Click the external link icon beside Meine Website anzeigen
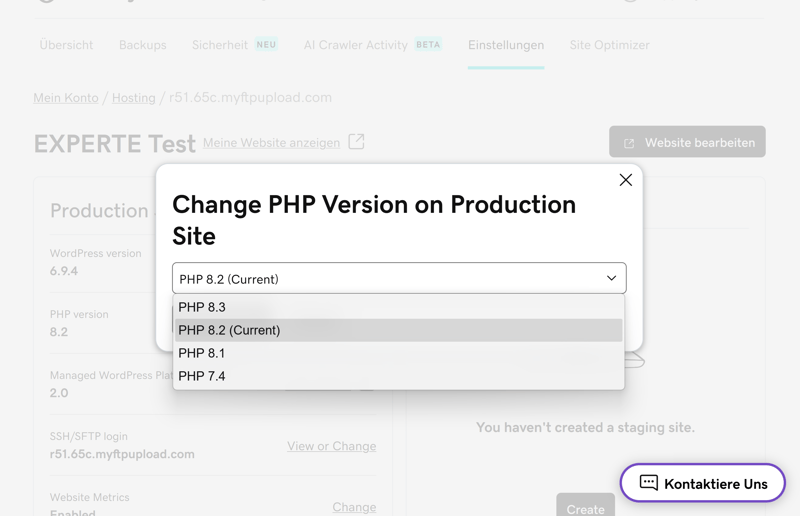Image resolution: width=800 pixels, height=516 pixels. pyautogui.click(x=356, y=141)
